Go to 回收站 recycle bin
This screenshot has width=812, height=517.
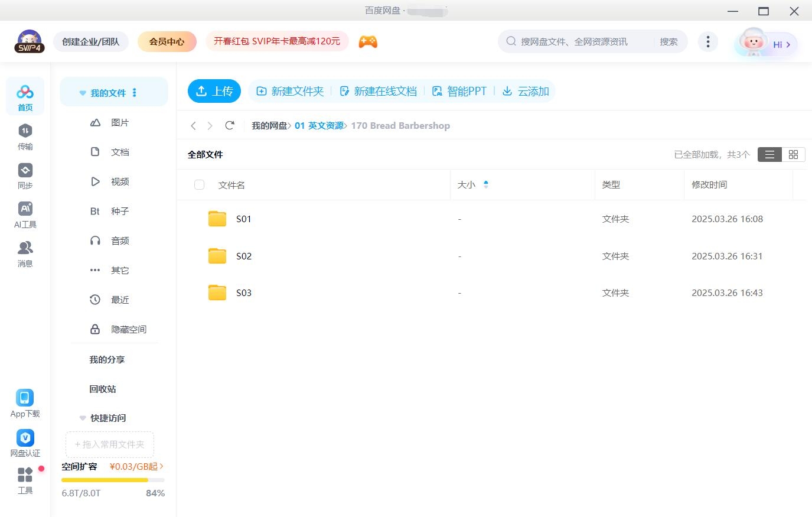tap(102, 389)
